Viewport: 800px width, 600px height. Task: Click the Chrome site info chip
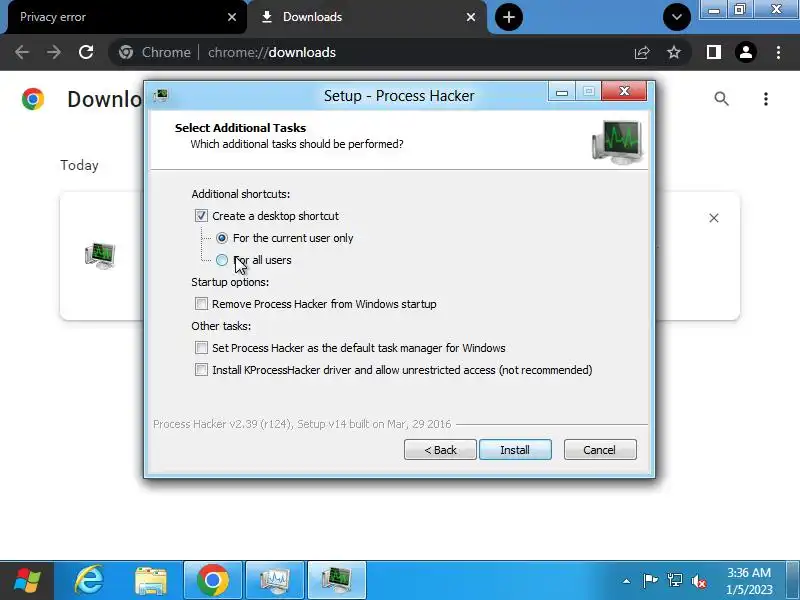pos(155,52)
